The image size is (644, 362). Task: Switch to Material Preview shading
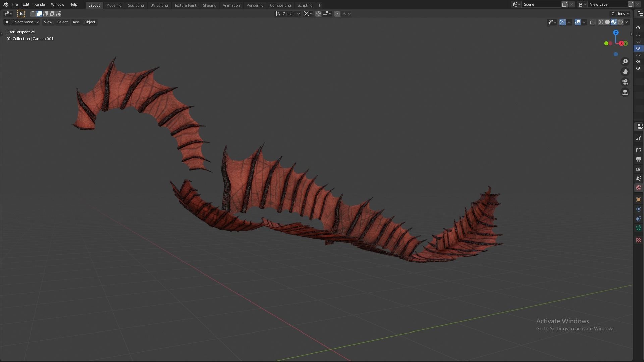pyautogui.click(x=614, y=22)
